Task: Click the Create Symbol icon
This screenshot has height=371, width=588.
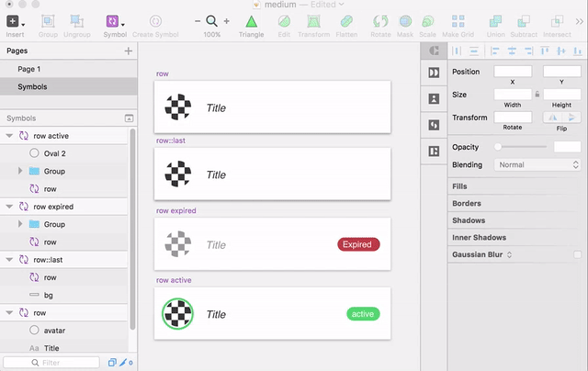Action: click(x=155, y=21)
